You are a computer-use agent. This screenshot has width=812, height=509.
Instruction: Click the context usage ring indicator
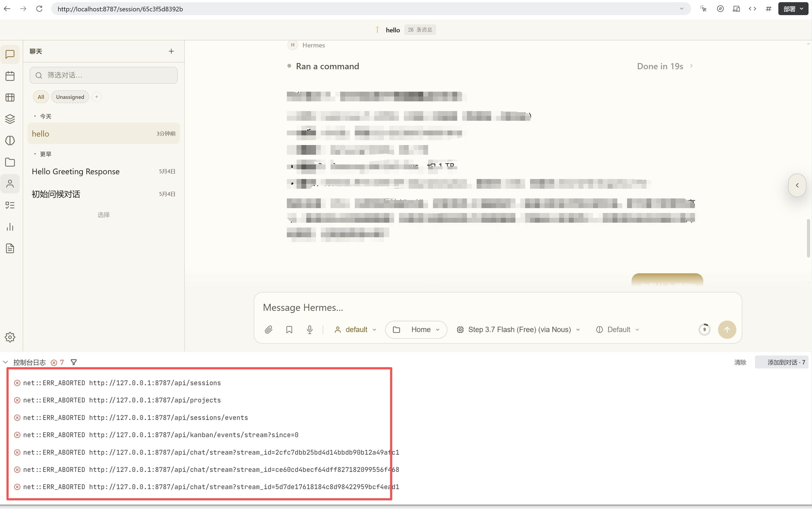coord(704,329)
